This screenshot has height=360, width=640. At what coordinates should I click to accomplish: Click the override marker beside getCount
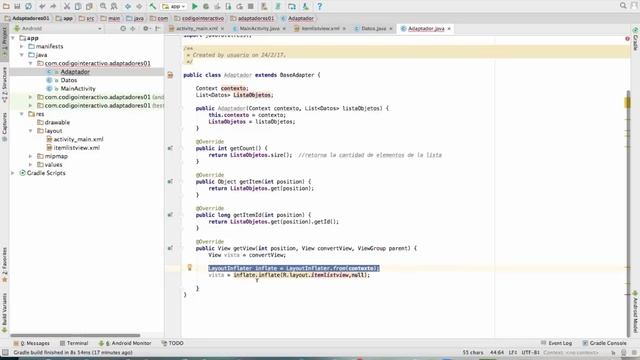pyautogui.click(x=170, y=148)
